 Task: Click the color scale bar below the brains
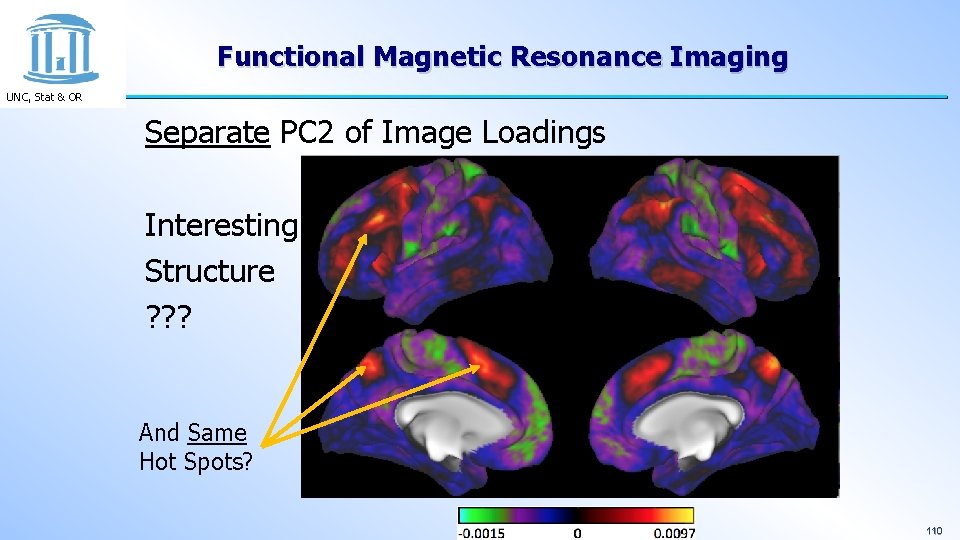[x=576, y=516]
